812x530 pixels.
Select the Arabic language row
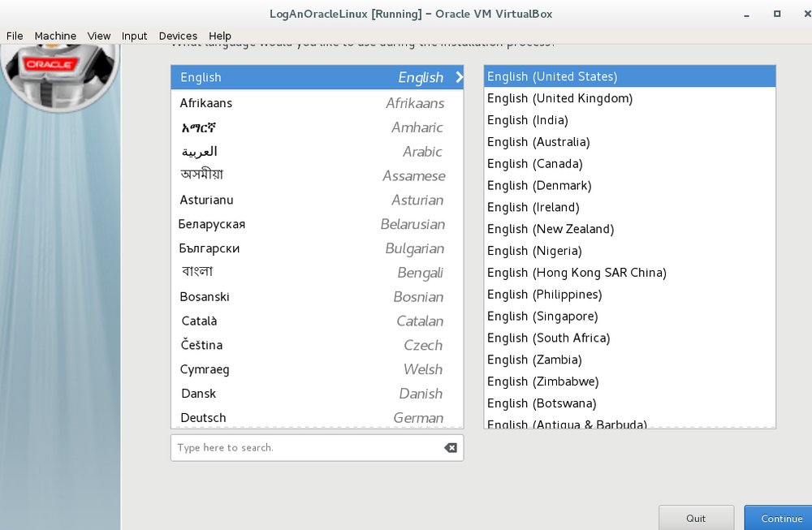317,152
